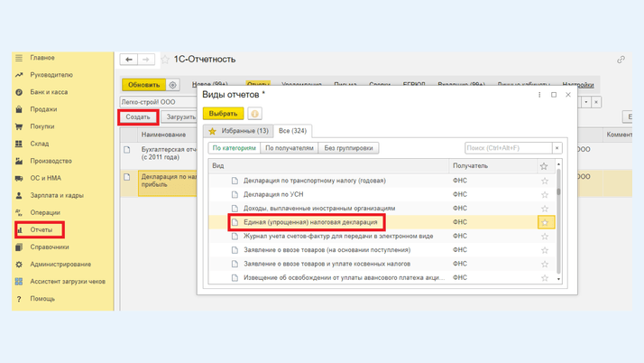
Task: Open the Администрирование gear icon
Action: click(x=19, y=265)
